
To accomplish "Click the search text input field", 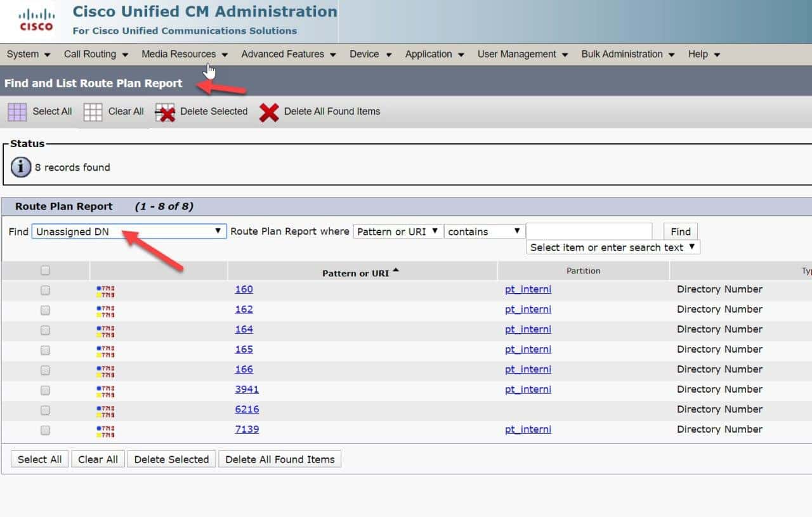I will 589,232.
